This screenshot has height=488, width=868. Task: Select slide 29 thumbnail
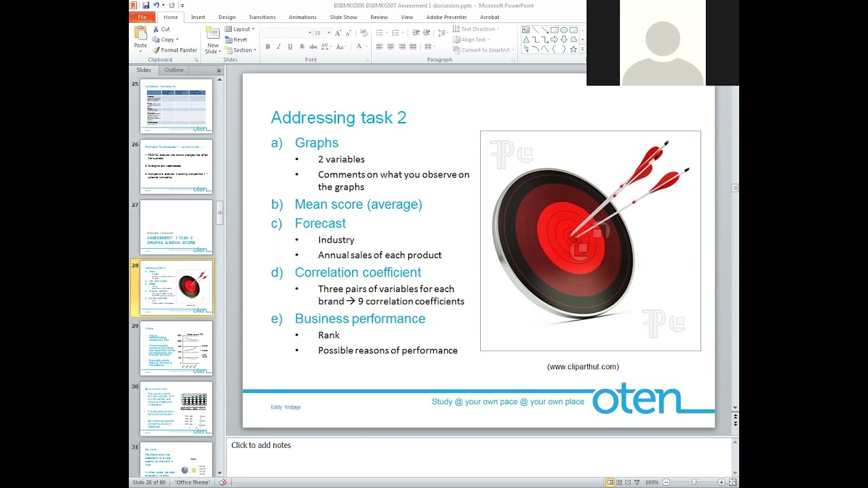point(176,348)
